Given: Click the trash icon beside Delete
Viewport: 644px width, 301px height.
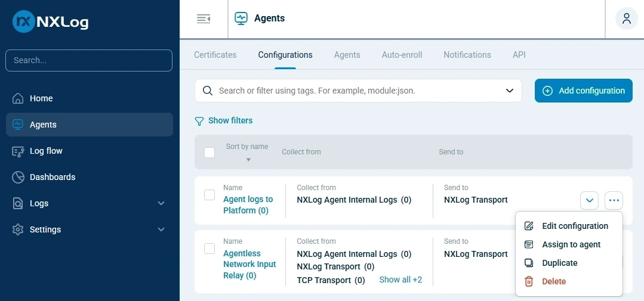Looking at the screenshot, I should [x=529, y=281].
